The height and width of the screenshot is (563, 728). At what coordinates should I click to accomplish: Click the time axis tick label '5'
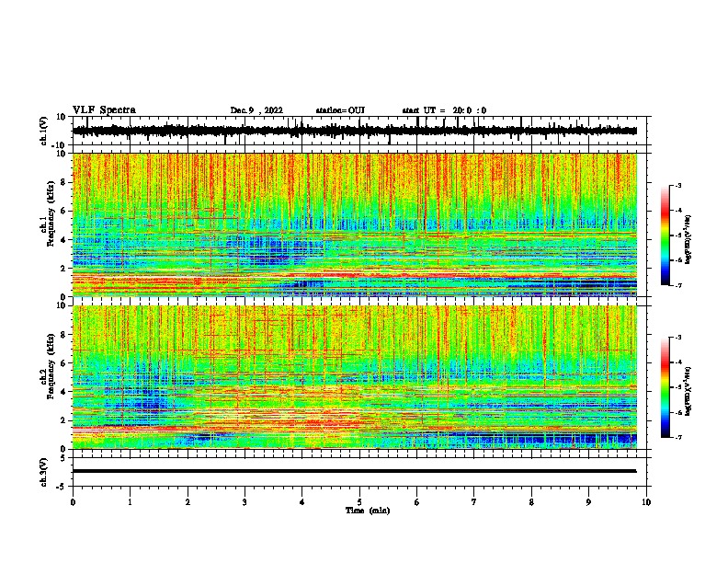point(359,502)
